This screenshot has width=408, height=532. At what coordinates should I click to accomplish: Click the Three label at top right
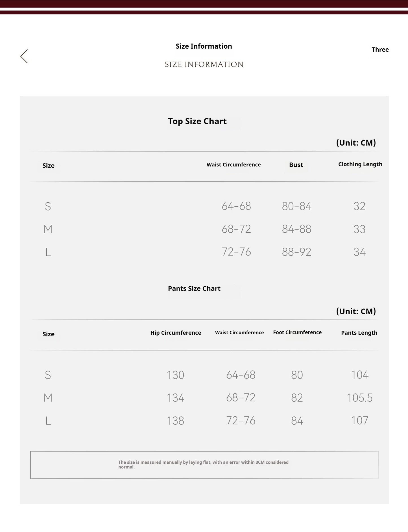(x=380, y=49)
